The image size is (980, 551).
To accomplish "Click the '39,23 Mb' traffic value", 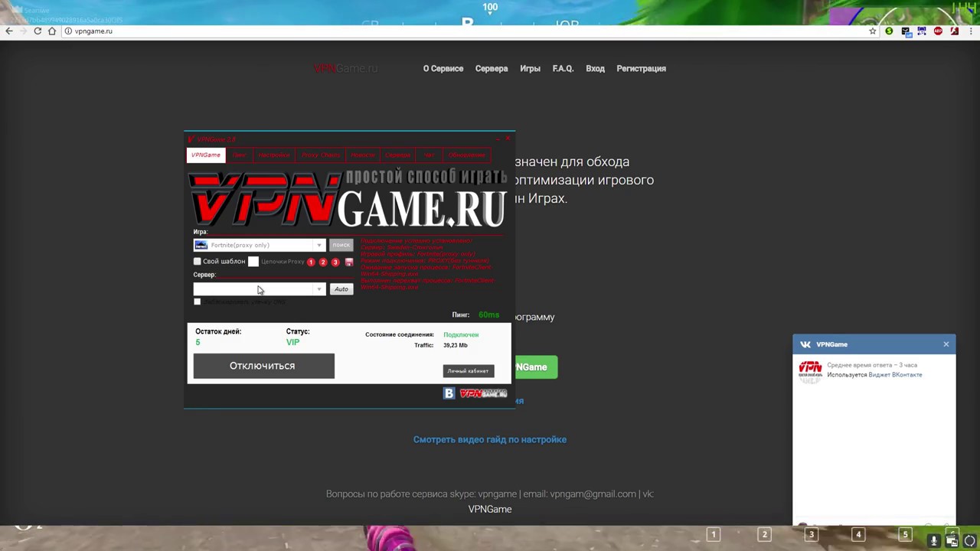I will coord(456,346).
